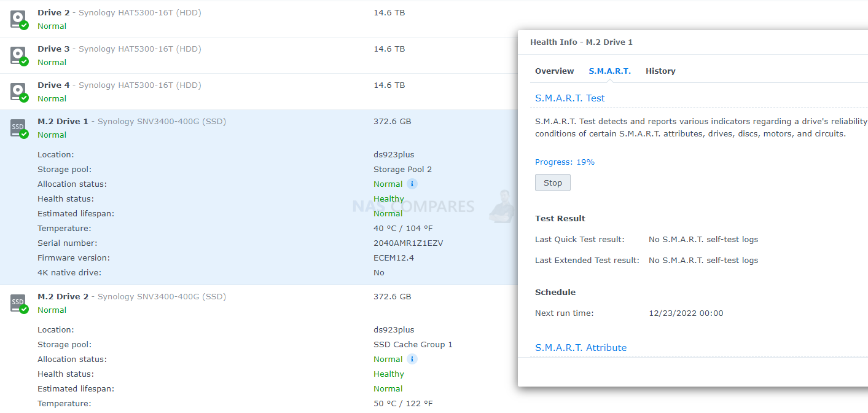Click the Normal status under Drive 4

[52, 99]
